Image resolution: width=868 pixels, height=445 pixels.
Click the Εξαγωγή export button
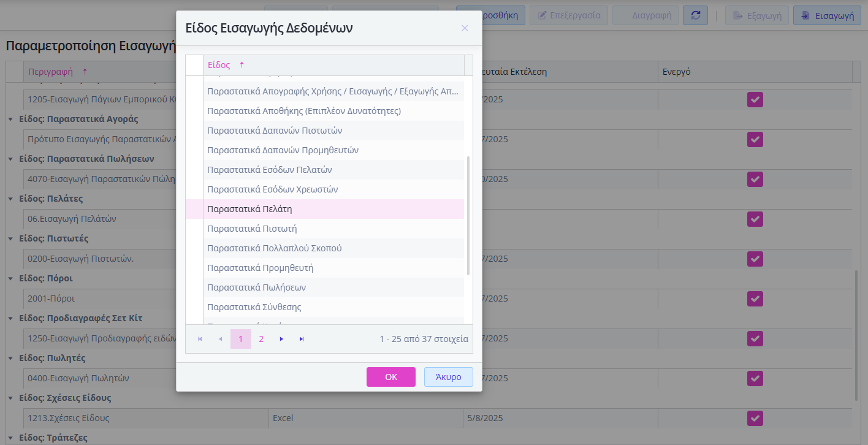tap(756, 15)
